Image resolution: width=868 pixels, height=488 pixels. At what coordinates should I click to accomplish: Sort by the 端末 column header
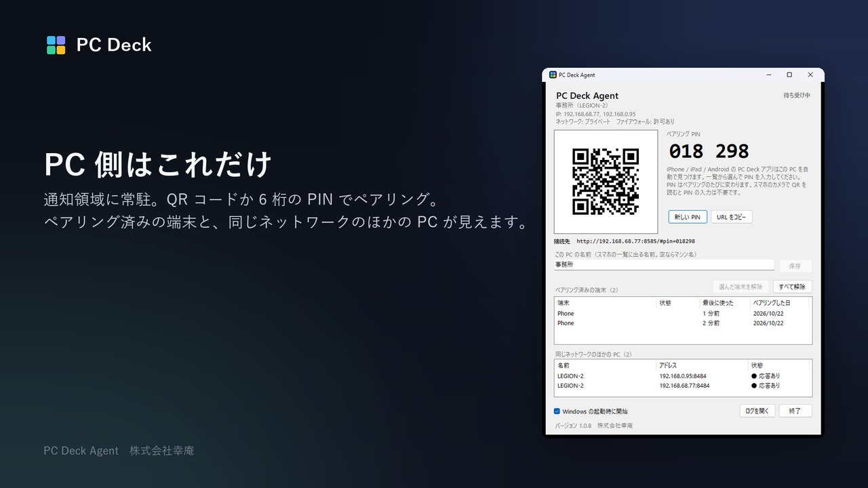coord(606,303)
